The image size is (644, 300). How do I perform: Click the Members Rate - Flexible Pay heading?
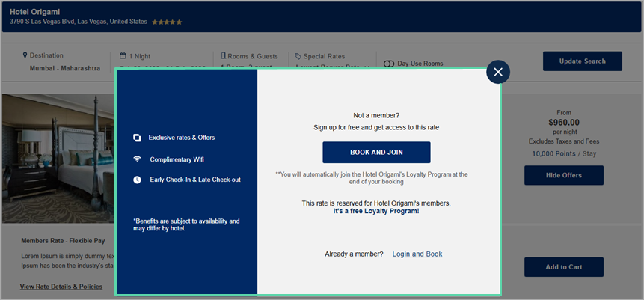point(63,241)
